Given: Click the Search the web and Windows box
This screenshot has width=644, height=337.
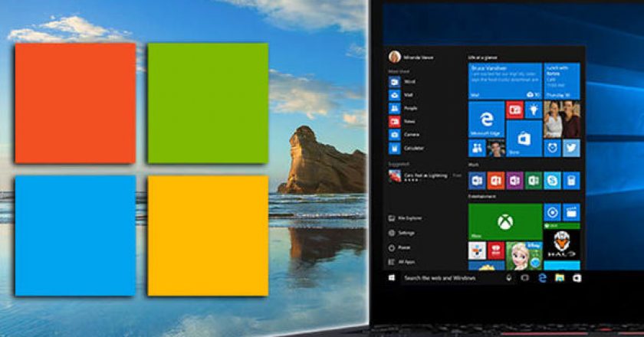Looking at the screenshot, I should click(450, 278).
